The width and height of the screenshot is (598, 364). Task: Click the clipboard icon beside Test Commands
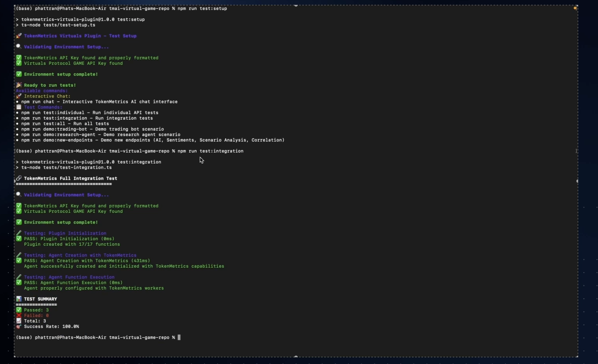pos(19,107)
